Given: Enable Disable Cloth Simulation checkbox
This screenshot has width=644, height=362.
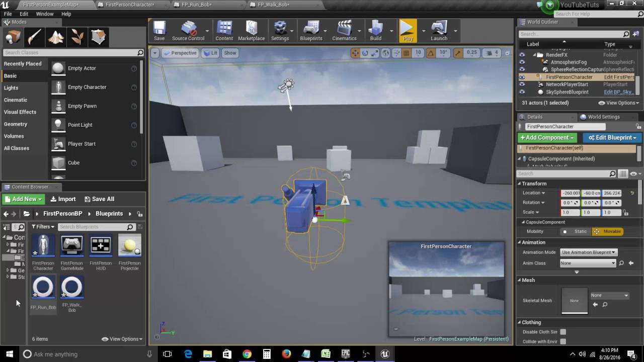Looking at the screenshot, I should (x=563, y=332).
